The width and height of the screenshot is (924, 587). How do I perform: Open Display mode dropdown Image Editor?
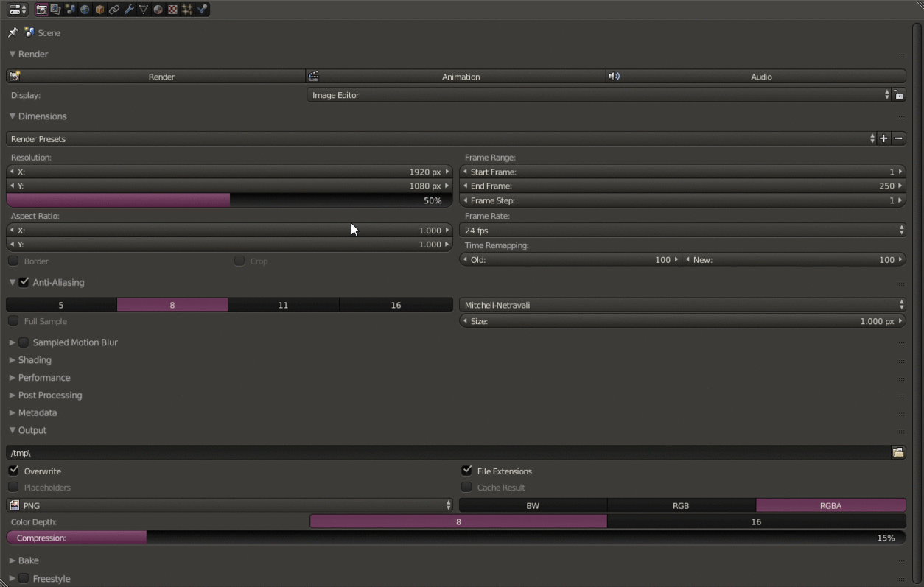click(598, 95)
